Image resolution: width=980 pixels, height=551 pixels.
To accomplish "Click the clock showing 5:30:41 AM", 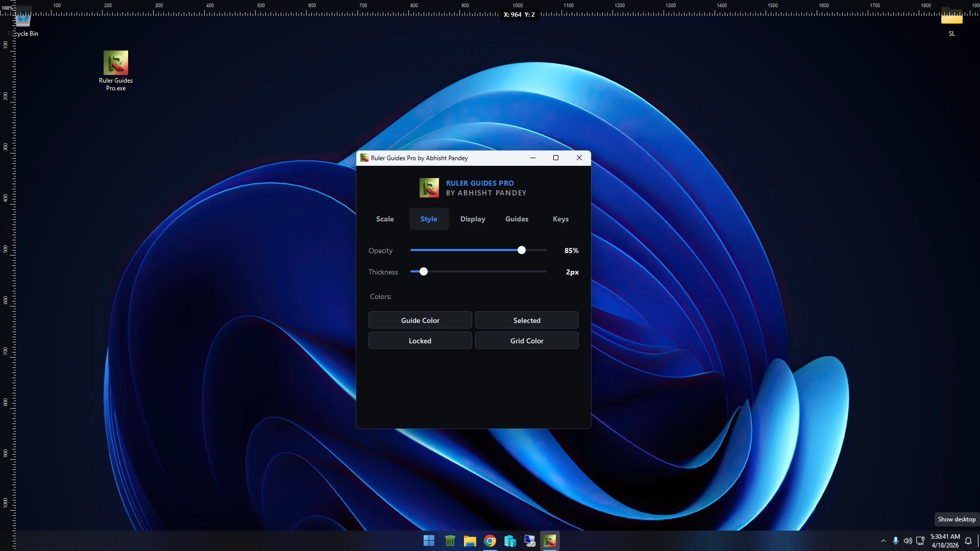I will pyautogui.click(x=945, y=537).
